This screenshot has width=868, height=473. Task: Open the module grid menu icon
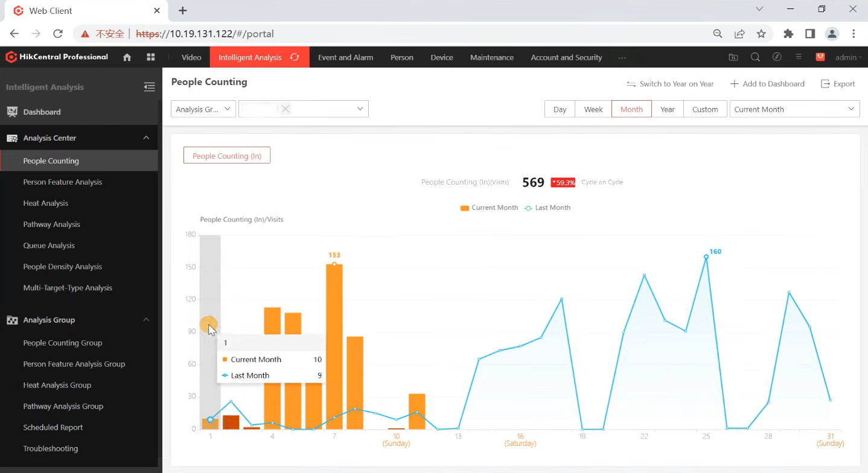pyautogui.click(x=151, y=57)
